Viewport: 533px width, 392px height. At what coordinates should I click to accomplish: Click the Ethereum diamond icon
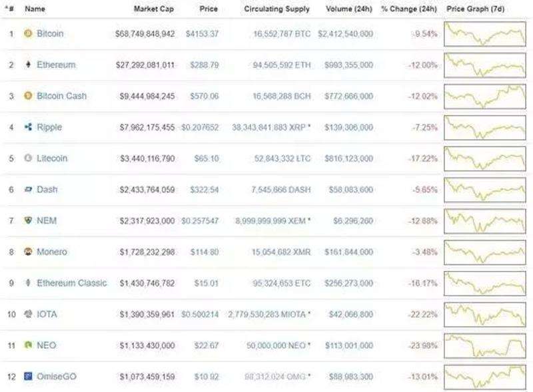tap(28, 65)
